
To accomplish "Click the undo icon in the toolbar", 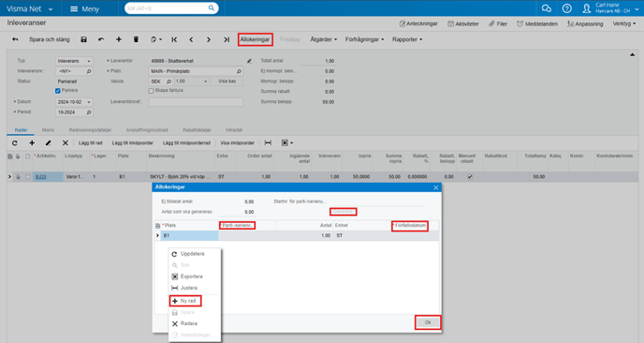I will pos(101,39).
